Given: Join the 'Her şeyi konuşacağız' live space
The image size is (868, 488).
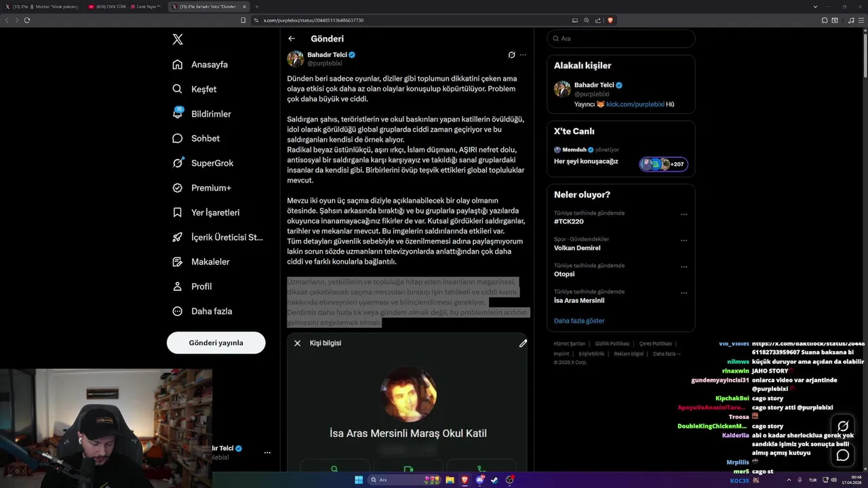Looking at the screenshot, I should point(586,161).
